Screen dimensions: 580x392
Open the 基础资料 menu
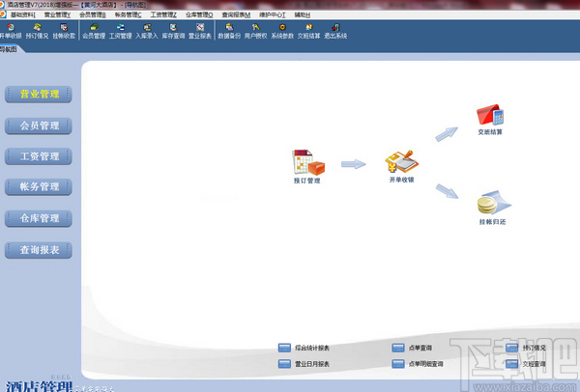coord(22,14)
